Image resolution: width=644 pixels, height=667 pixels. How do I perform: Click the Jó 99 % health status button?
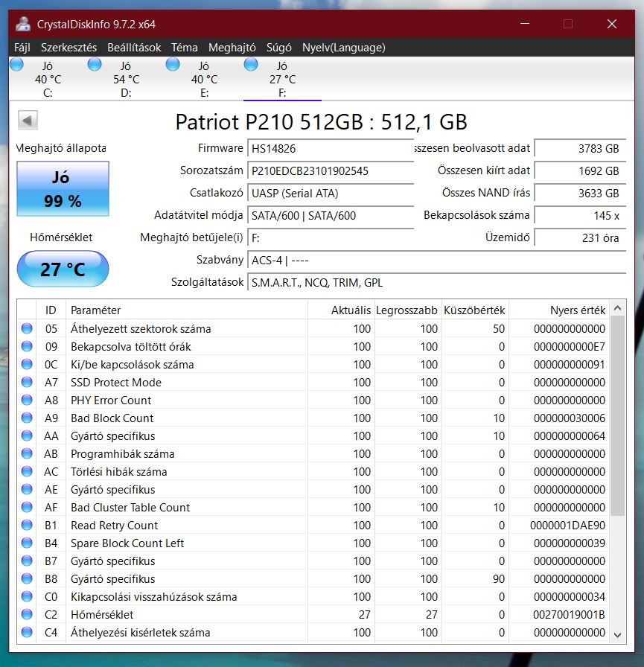(63, 189)
